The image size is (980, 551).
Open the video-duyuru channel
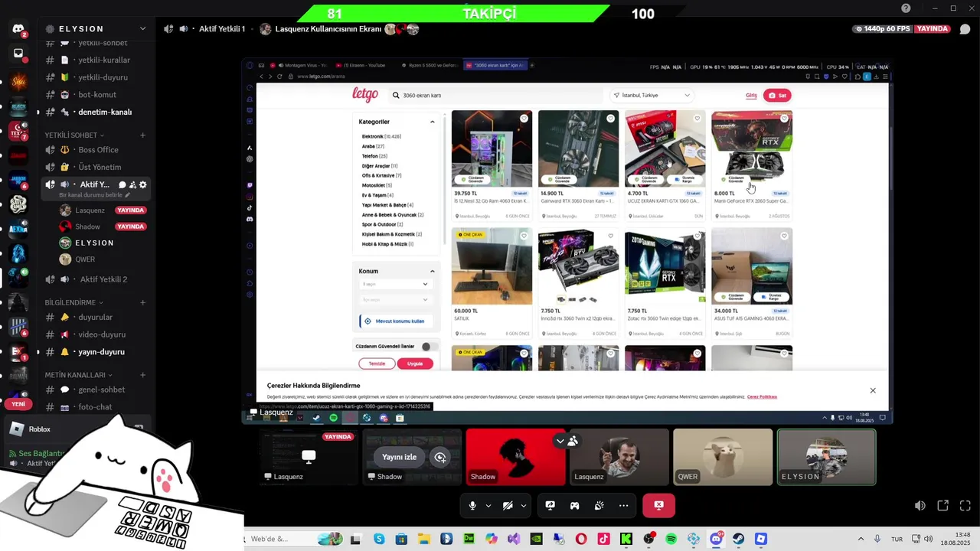[x=95, y=334]
